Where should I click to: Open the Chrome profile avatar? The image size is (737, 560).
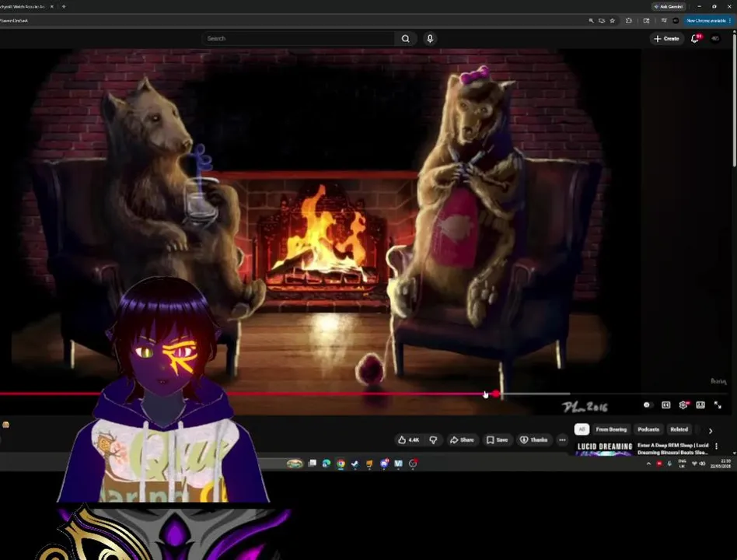pyautogui.click(x=676, y=21)
